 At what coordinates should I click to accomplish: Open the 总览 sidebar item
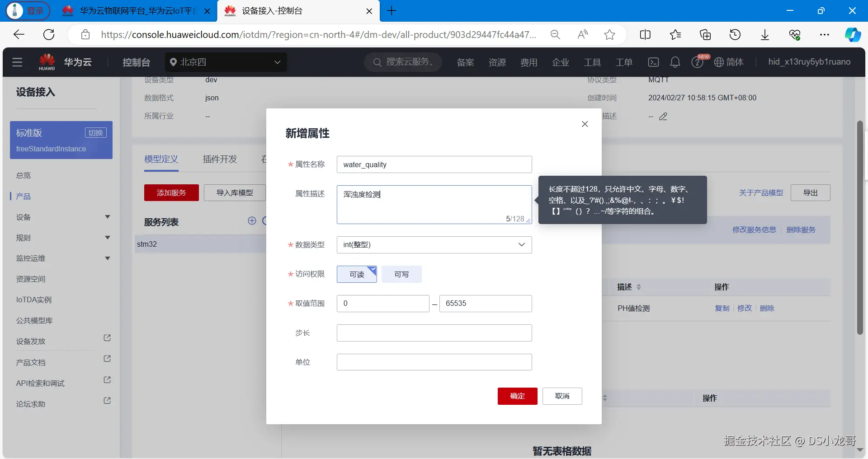24,175
